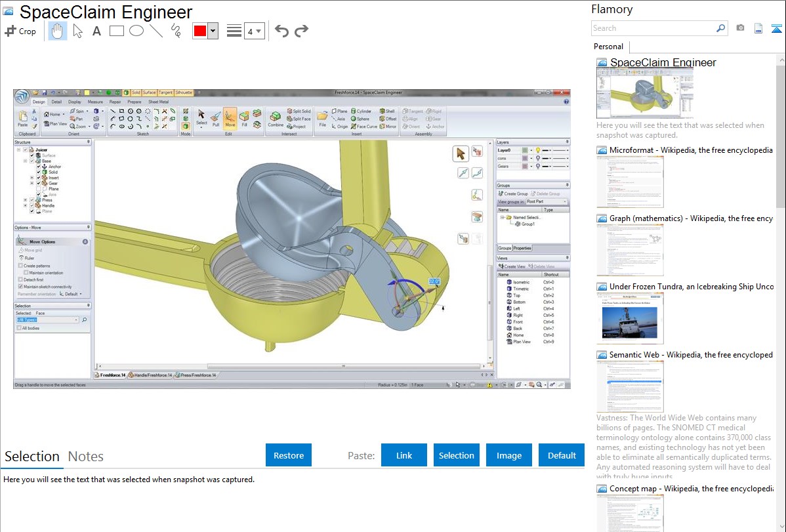
Task: Toggle the All bodies checkbox
Action: [x=19, y=329]
